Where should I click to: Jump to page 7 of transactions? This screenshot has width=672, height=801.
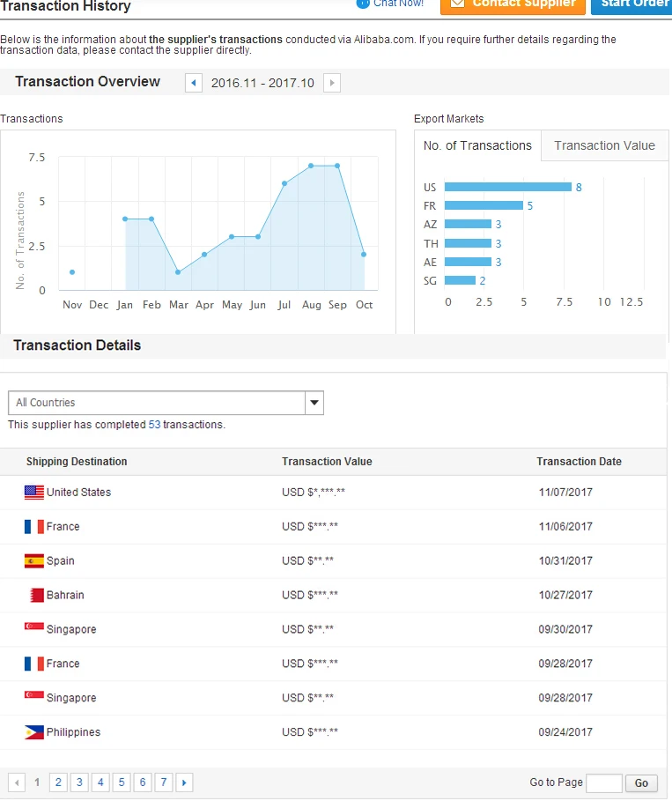coord(164,782)
